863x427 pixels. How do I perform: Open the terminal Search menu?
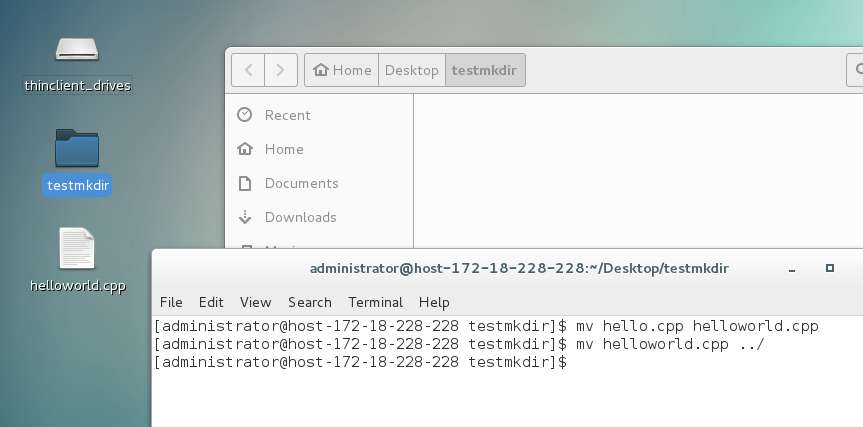pos(310,302)
